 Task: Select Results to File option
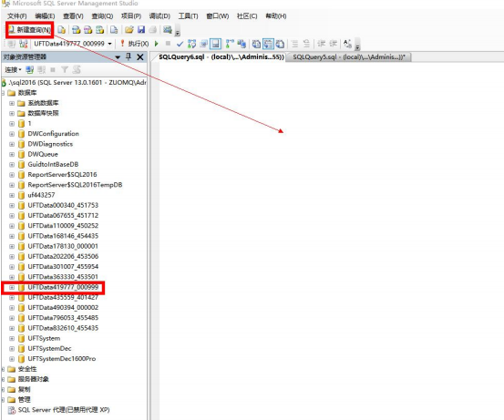[280, 44]
